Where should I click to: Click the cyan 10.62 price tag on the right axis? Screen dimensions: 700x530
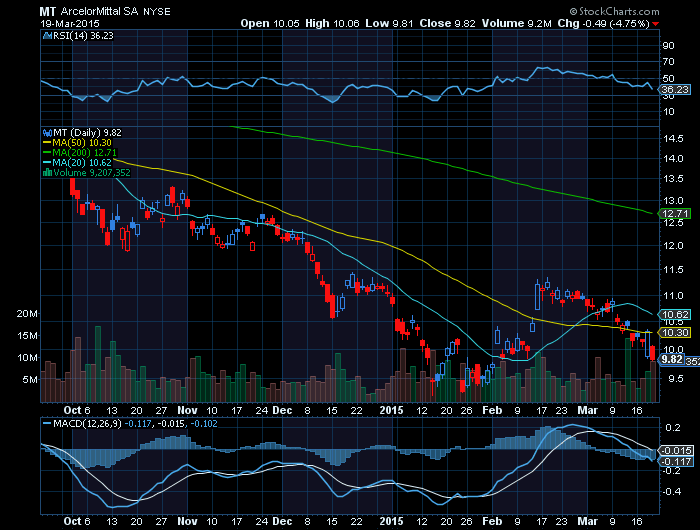tap(675, 315)
